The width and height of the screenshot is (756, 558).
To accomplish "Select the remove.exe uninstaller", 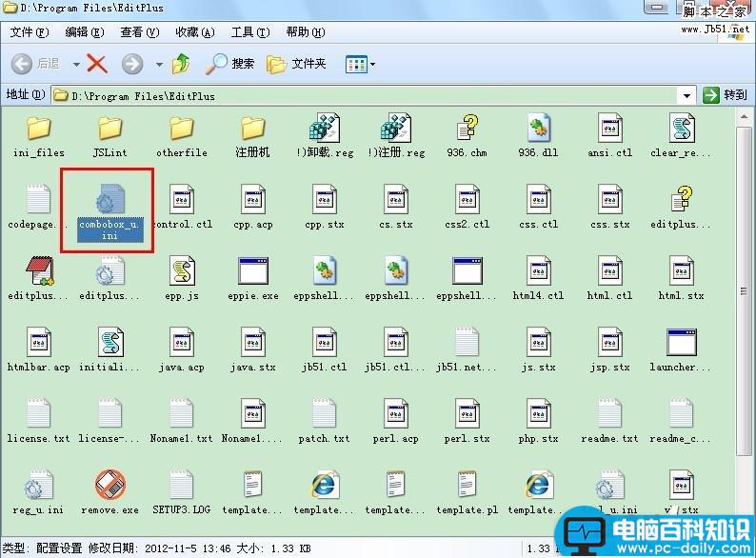I will 109,493.
